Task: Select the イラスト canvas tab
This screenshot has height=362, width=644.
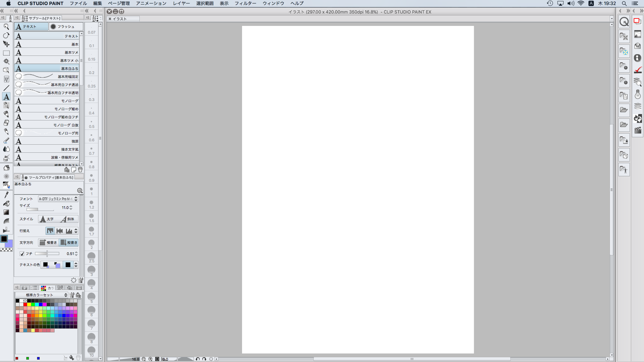Action: (123, 19)
